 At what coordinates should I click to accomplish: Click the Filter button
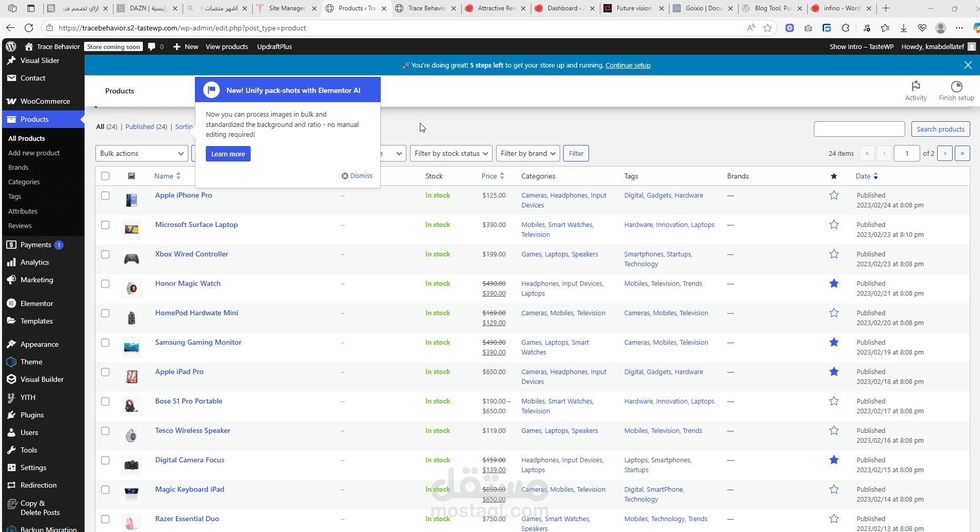pyautogui.click(x=576, y=153)
